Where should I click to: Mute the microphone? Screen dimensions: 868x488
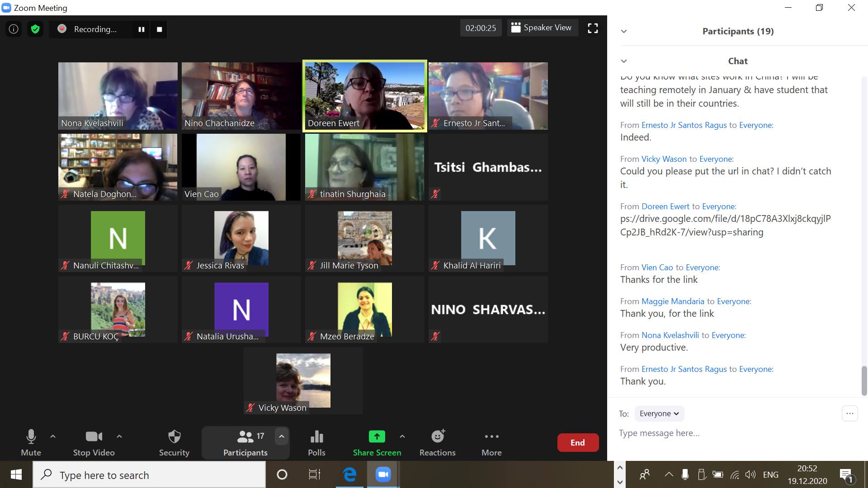pyautogui.click(x=31, y=443)
